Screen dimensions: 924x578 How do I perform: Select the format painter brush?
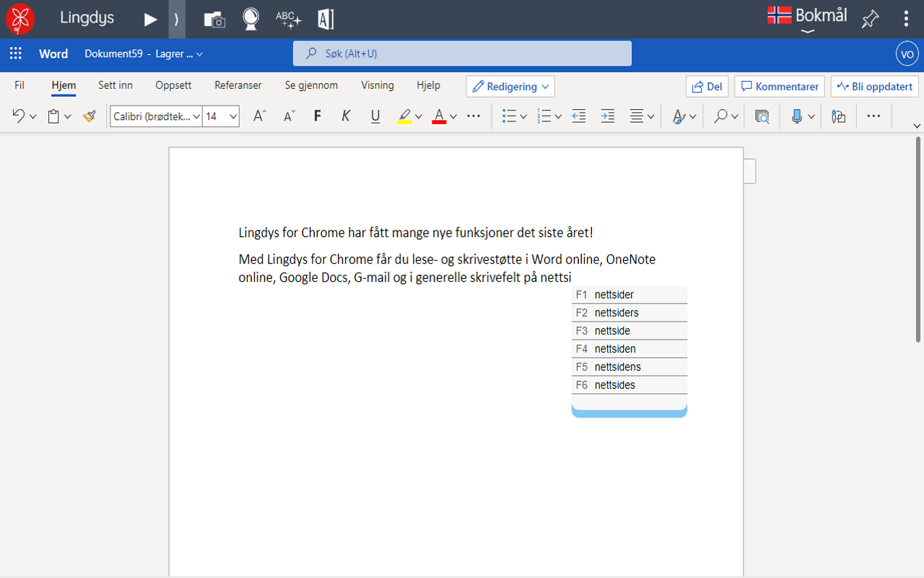coord(90,116)
